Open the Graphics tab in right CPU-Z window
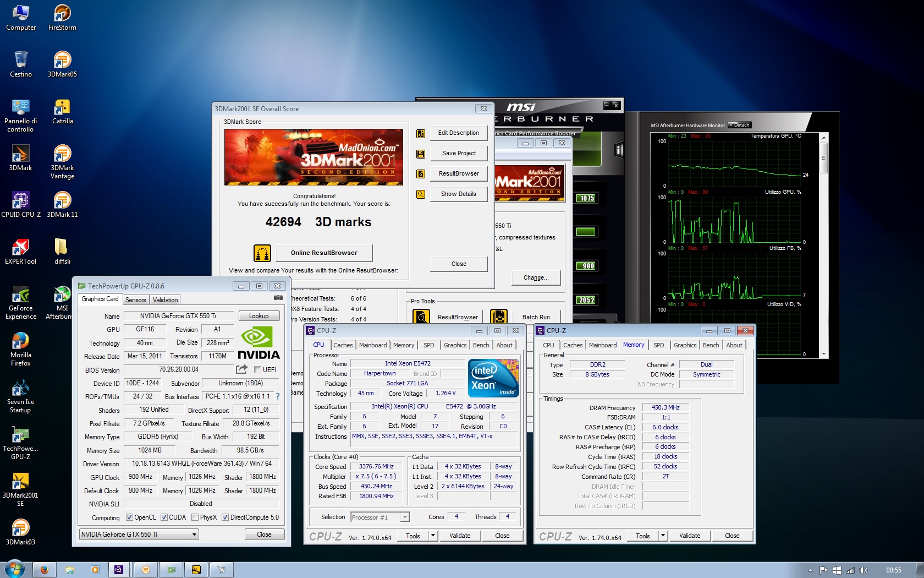 click(x=685, y=345)
